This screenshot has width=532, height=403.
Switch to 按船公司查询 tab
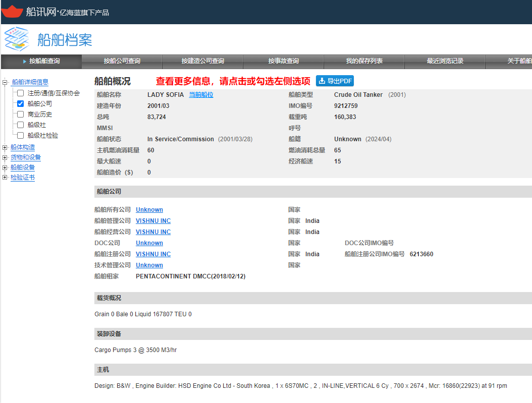(x=122, y=62)
